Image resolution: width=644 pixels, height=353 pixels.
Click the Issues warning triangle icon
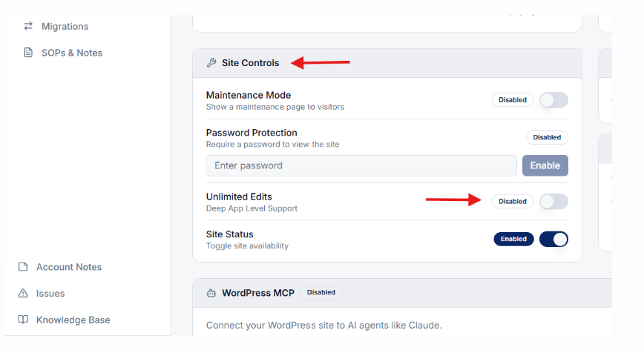tap(24, 293)
